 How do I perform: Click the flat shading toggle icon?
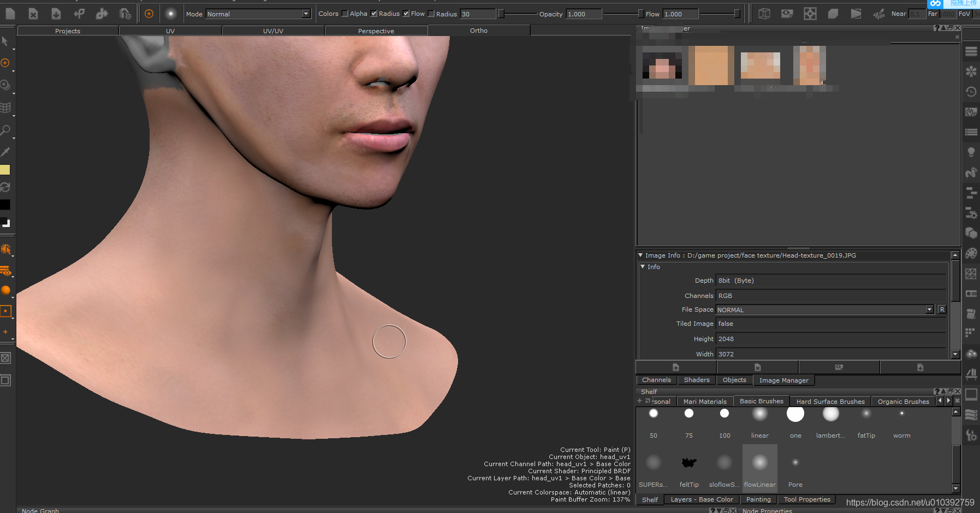click(833, 14)
